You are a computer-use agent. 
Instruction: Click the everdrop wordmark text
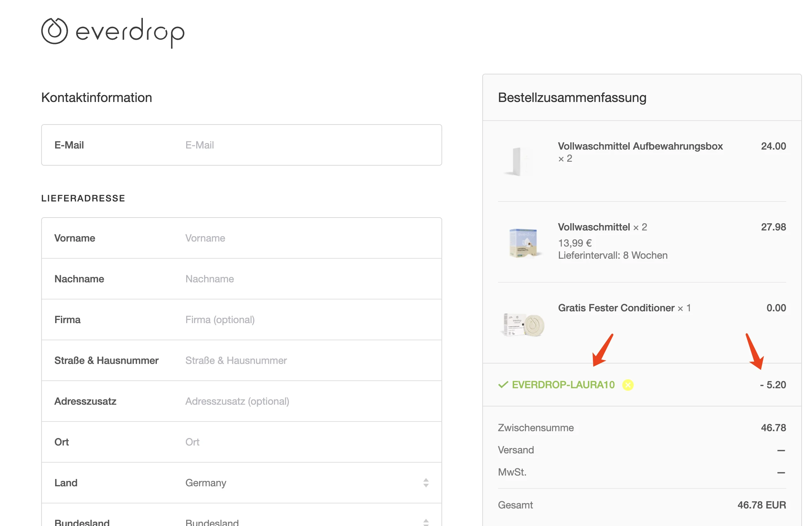(x=130, y=33)
